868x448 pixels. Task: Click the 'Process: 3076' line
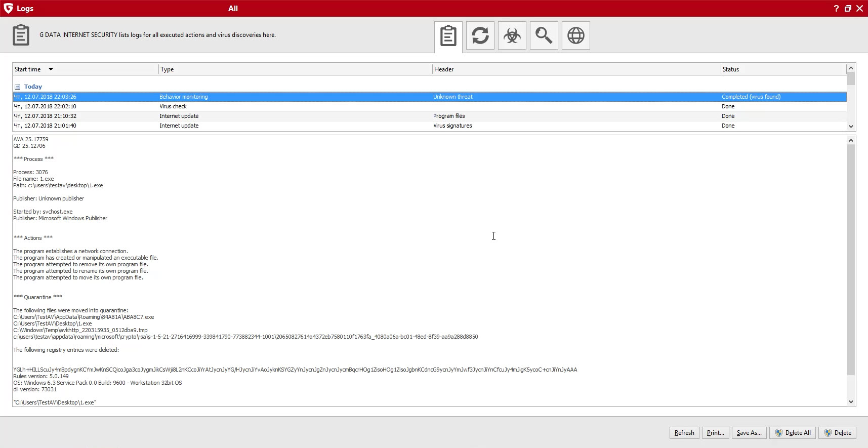(30, 172)
